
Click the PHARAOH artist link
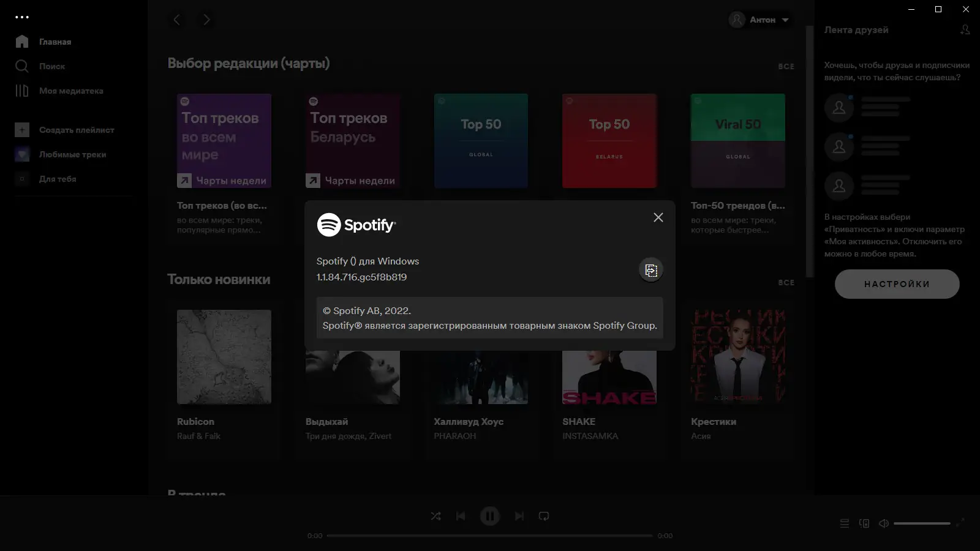(455, 436)
